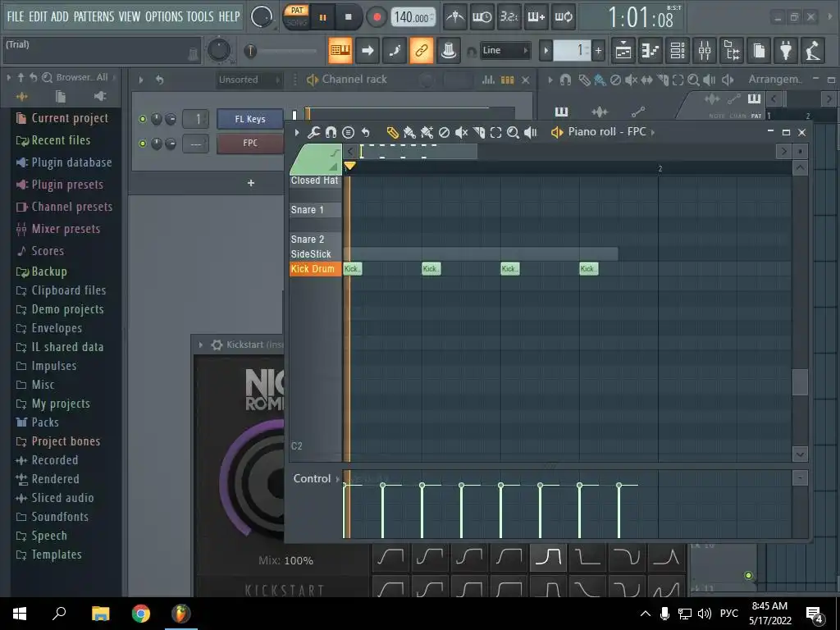
Task: Toggle Channel rack graph editor icon
Action: [x=488, y=80]
